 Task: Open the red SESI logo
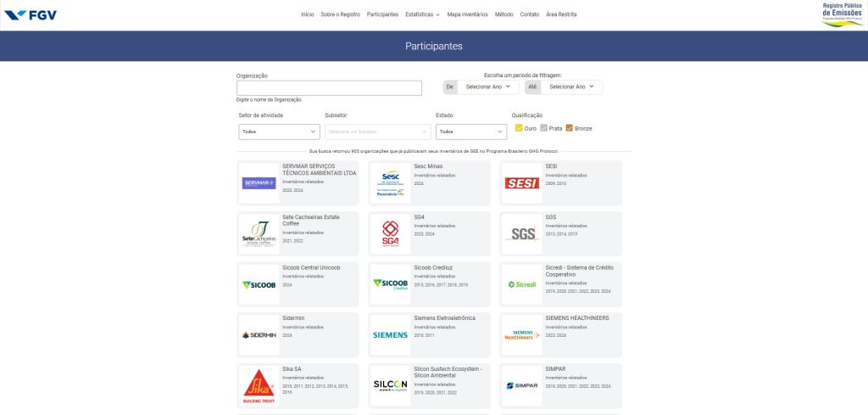[x=521, y=182]
